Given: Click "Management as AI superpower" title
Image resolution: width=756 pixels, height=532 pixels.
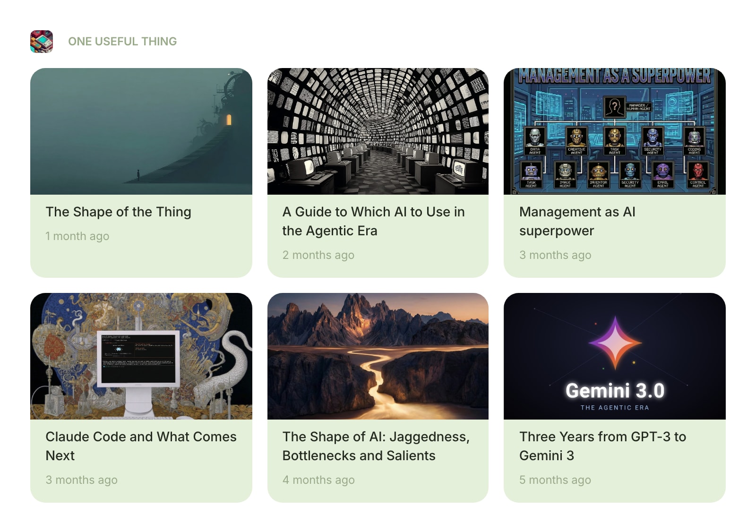Looking at the screenshot, I should click(x=577, y=221).
